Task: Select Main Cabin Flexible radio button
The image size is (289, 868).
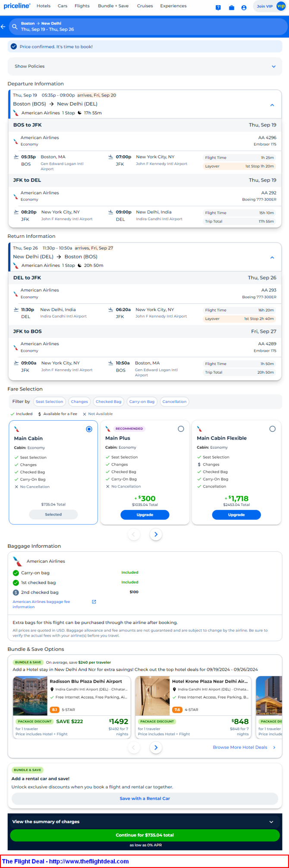Action: [x=272, y=429]
